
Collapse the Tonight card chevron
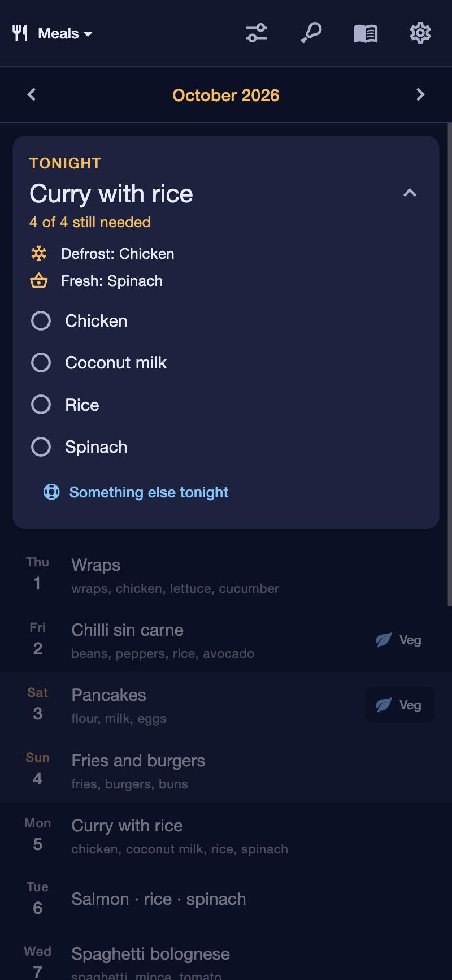(410, 193)
